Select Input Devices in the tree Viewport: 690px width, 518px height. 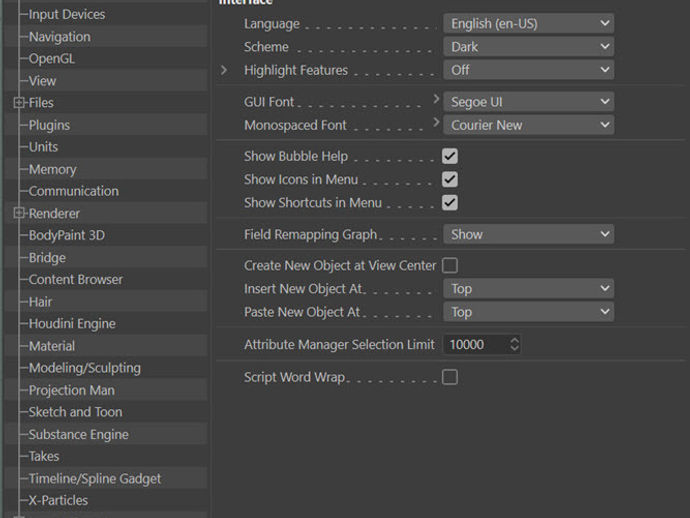click(67, 15)
